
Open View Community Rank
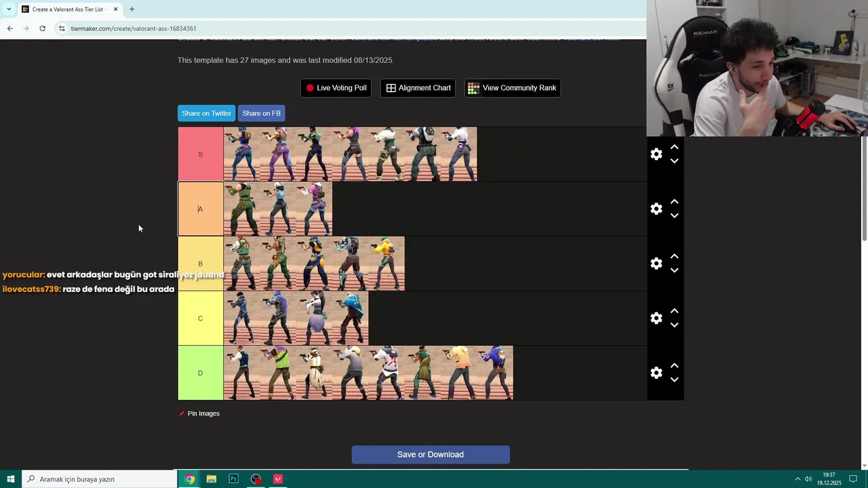coord(512,88)
